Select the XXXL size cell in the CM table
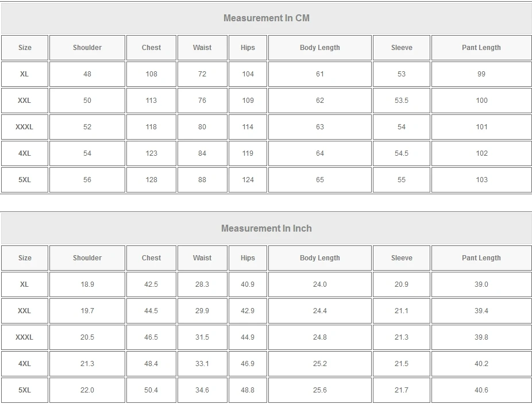 coord(24,127)
